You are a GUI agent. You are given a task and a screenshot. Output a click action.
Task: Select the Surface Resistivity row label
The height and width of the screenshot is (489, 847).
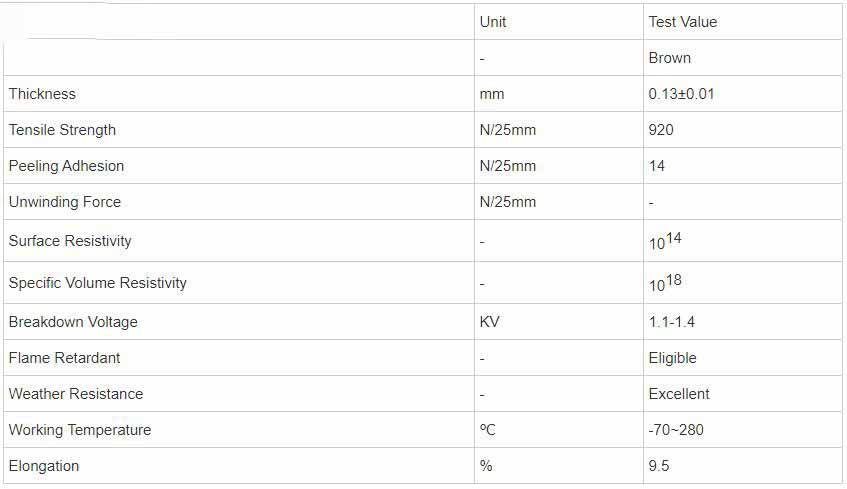point(70,241)
